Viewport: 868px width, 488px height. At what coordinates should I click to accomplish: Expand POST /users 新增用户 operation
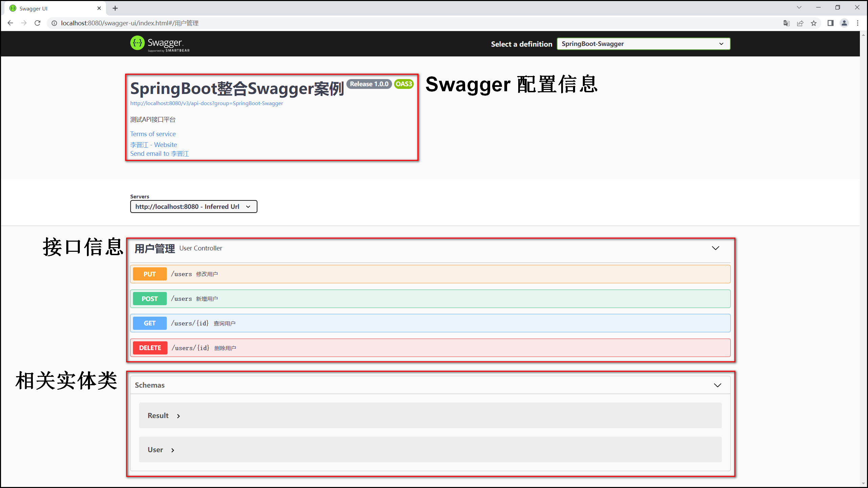430,299
